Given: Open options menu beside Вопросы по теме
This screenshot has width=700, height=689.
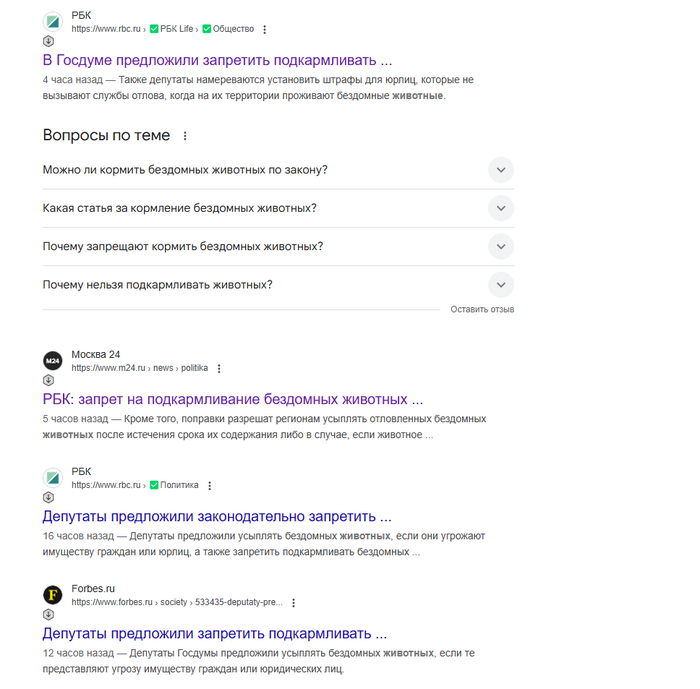Looking at the screenshot, I should (185, 136).
